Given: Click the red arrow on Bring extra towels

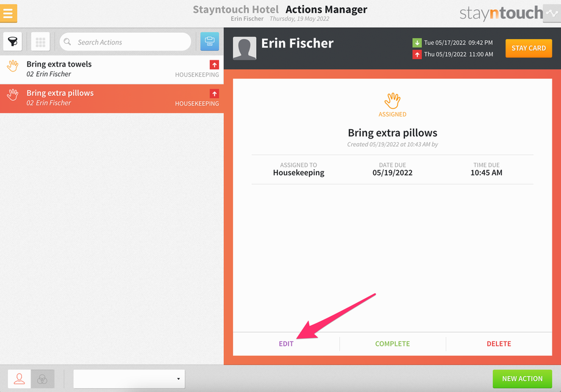Looking at the screenshot, I should click(214, 65).
